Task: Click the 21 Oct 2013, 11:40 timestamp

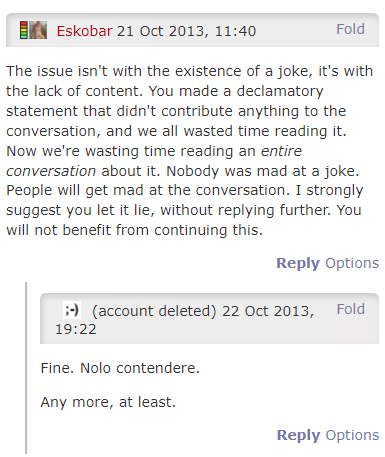Action: pos(186,31)
